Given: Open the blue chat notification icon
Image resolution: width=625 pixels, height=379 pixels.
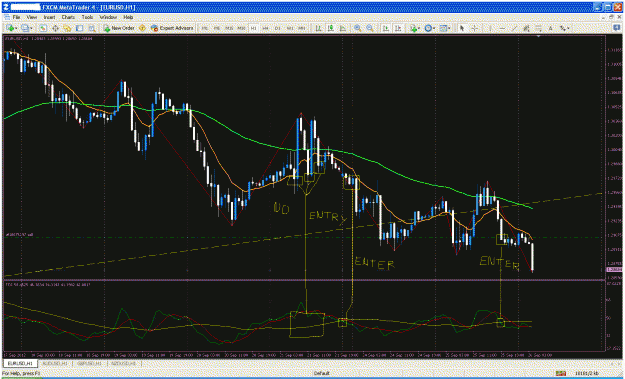Looking at the screenshot, I should tap(617, 27).
